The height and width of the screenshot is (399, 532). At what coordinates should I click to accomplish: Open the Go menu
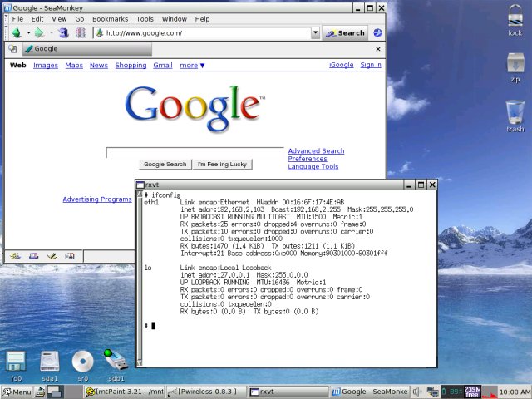tap(80, 19)
